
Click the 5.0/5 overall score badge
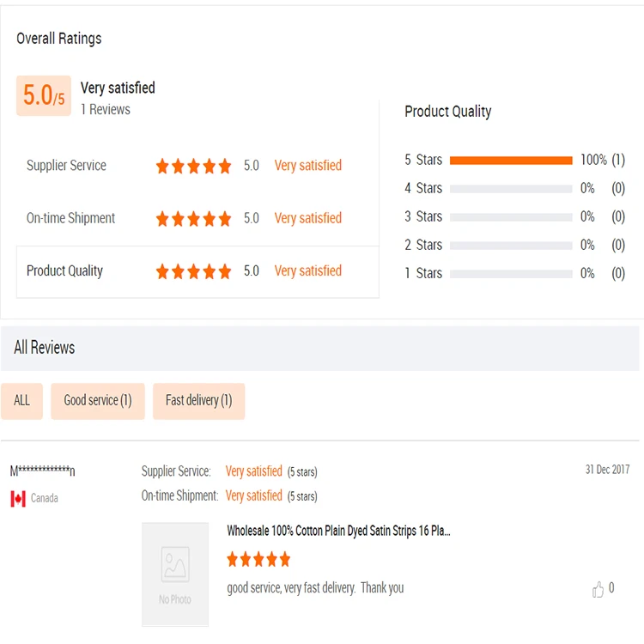[44, 95]
